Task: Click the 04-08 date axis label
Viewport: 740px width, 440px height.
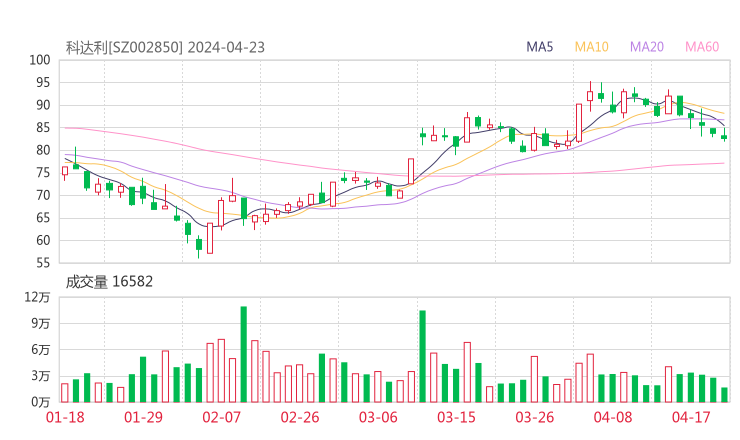Action: coord(613,417)
